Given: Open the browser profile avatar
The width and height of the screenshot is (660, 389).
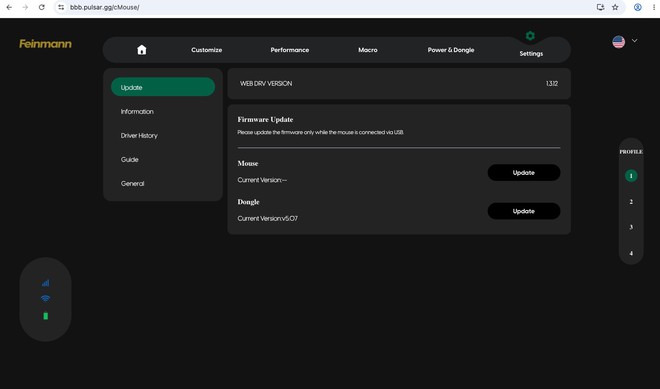Looking at the screenshot, I should click(638, 7).
